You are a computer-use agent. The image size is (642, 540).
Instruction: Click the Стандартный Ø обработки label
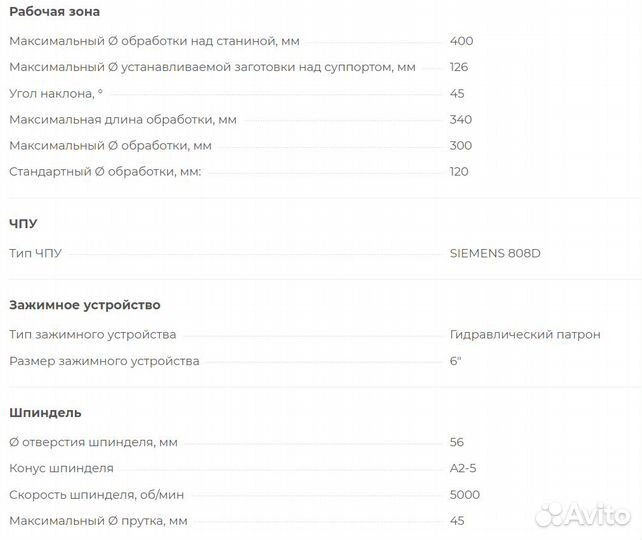[x=105, y=172]
